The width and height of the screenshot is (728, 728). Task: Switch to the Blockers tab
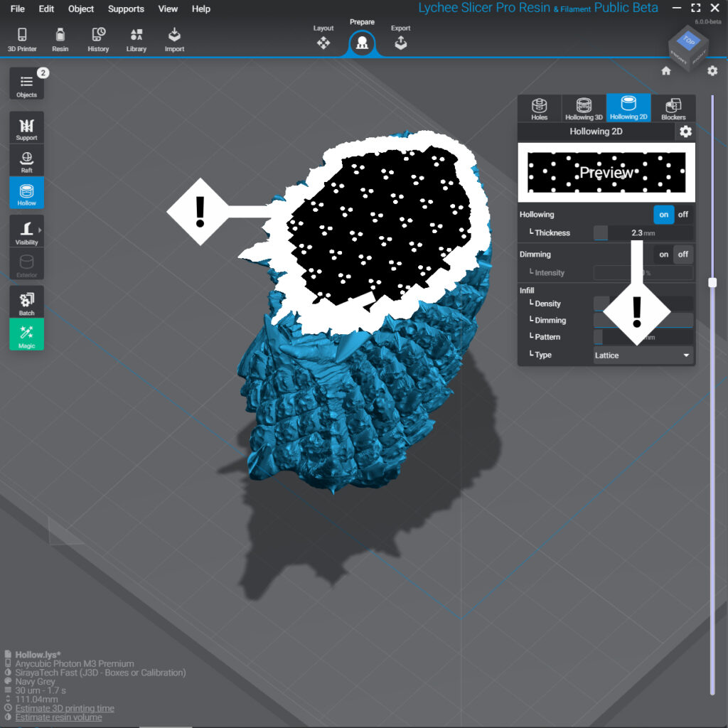(673, 107)
